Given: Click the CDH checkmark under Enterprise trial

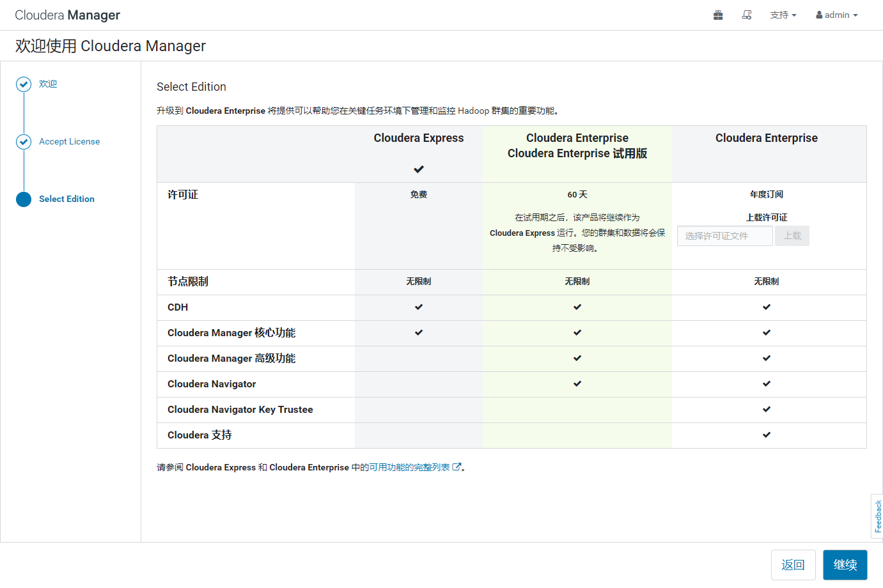Looking at the screenshot, I should click(x=577, y=307).
